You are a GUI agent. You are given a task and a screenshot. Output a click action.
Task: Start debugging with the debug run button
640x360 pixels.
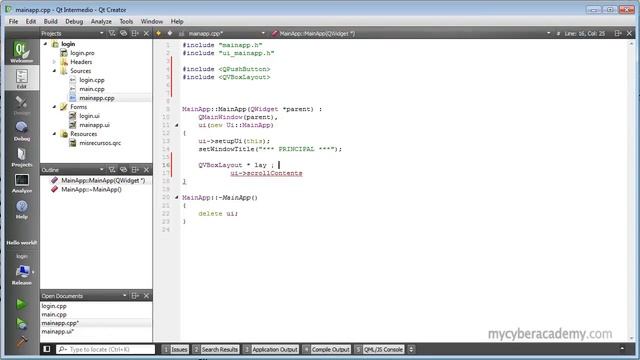22,324
